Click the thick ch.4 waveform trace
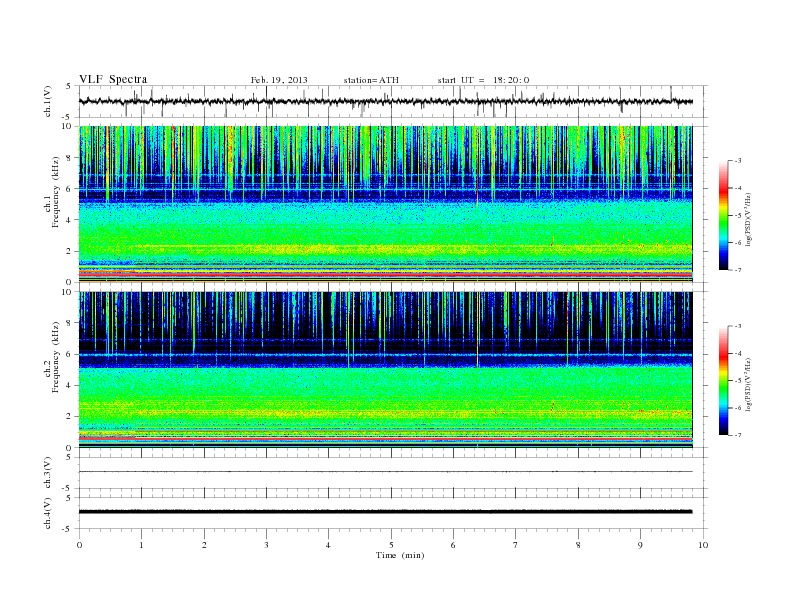792x612 pixels. 385,512
